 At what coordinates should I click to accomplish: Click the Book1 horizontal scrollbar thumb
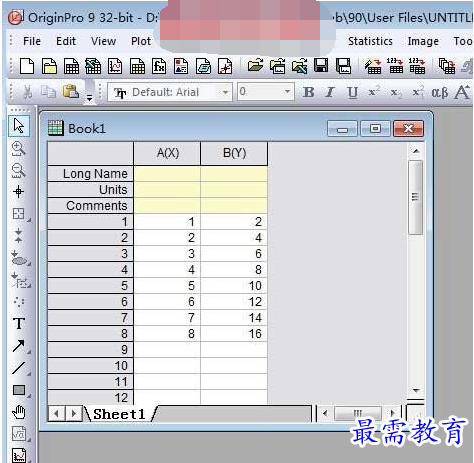click(x=358, y=414)
